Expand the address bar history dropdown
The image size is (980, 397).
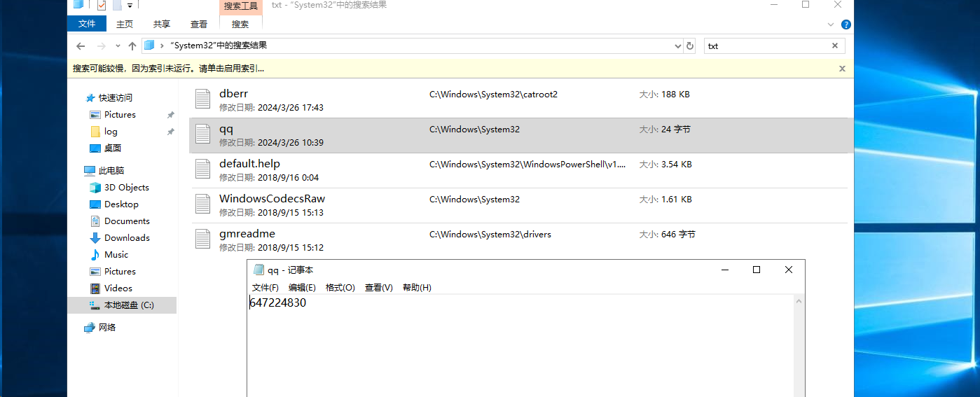click(677, 46)
